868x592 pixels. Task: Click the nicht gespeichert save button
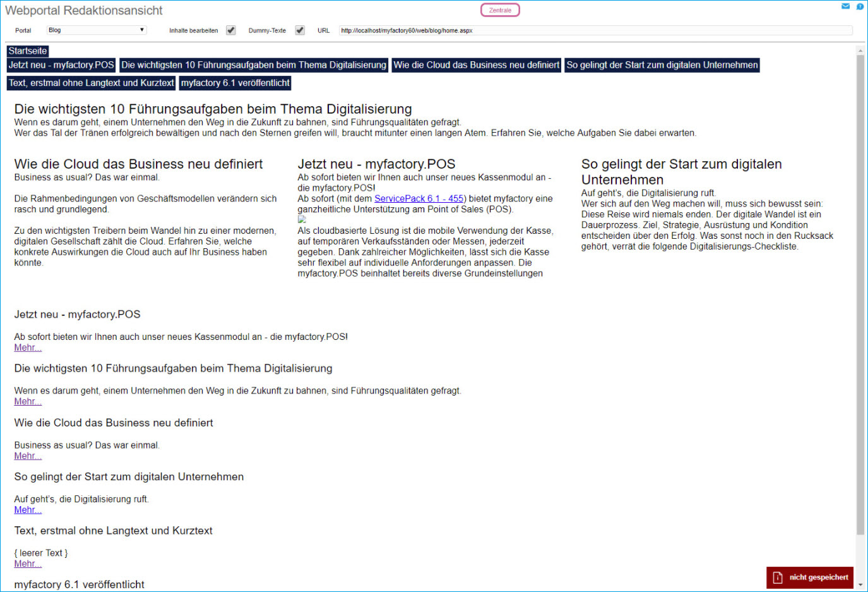[x=810, y=577]
